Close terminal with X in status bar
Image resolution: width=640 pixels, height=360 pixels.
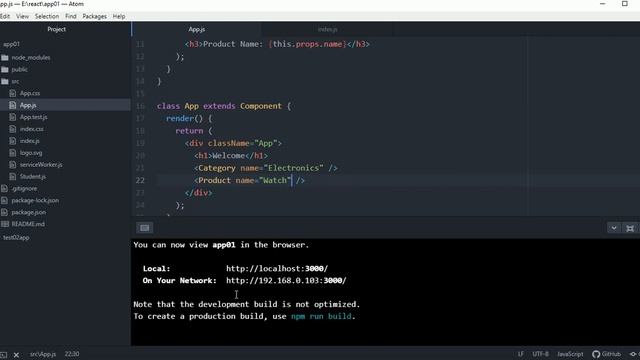coord(16,355)
